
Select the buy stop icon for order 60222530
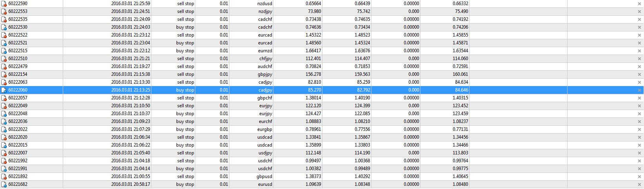pyautogui.click(x=4, y=27)
